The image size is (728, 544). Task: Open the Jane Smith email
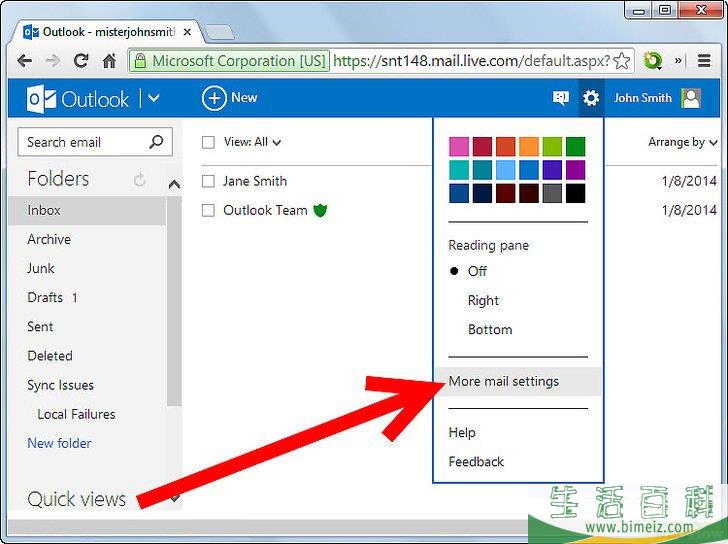tap(255, 181)
